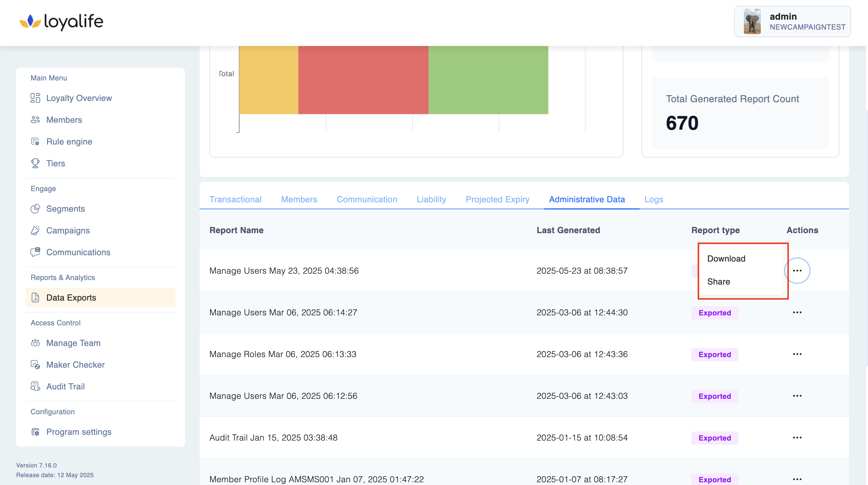Screen dimensions: 868x485
Task: Switch to the Logs tab
Action: tap(653, 199)
